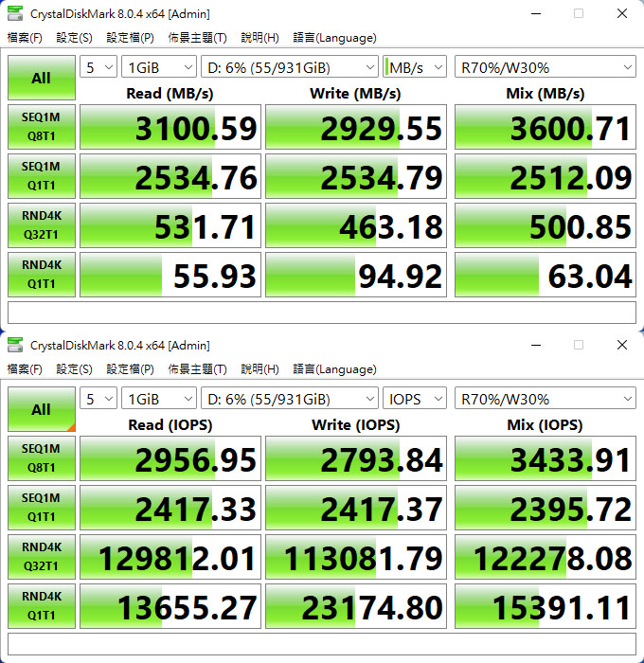
Task: Select mix result 3433.91 IOPS
Action: [546, 458]
